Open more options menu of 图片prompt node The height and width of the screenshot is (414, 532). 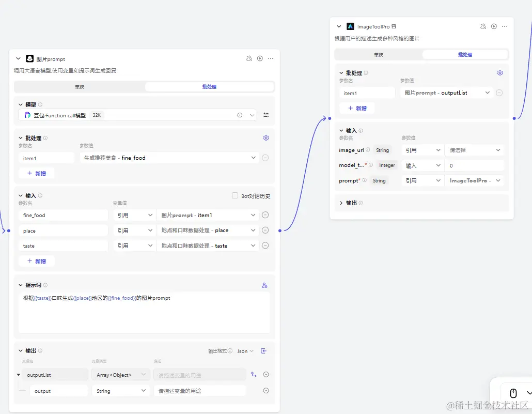[271, 58]
